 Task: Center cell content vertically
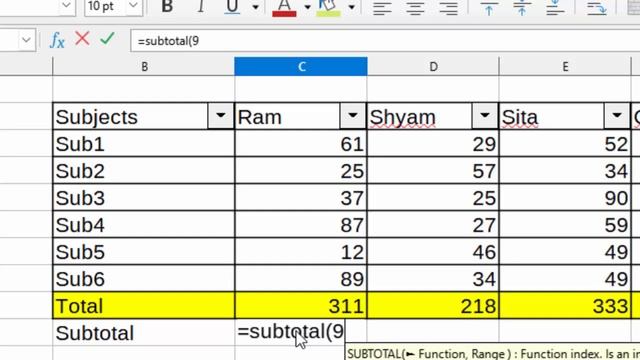click(522, 8)
